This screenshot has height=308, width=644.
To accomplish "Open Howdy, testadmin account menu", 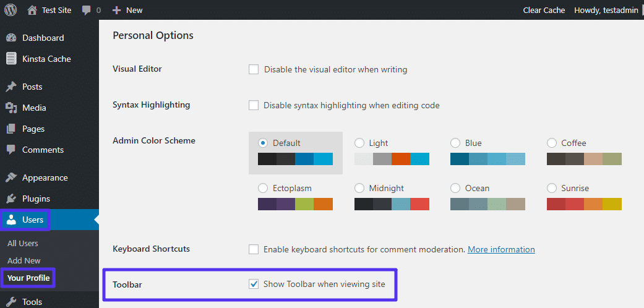I will (x=606, y=10).
